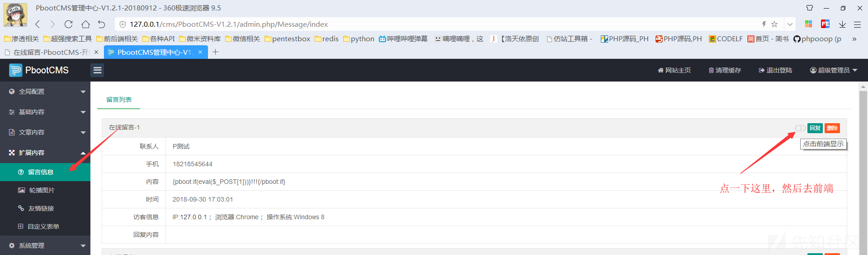Screen dimensions: 868x255
Task: Click the browser forward arrow
Action: 52,24
